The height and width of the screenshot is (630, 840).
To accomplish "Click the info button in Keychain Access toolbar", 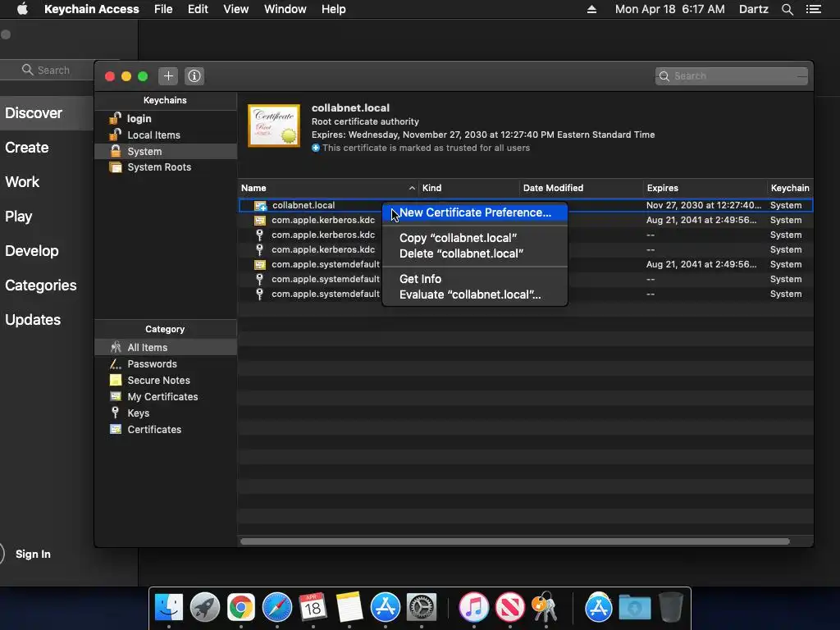I will point(194,76).
